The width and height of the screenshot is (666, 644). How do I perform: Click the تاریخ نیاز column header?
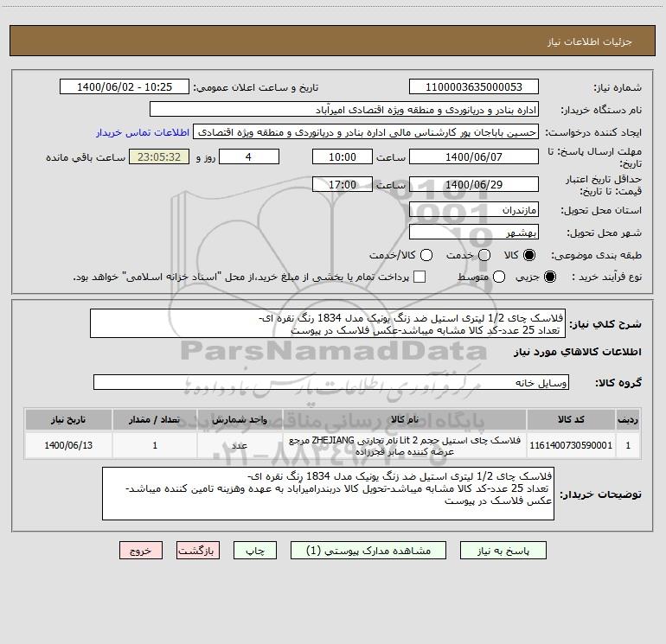pos(68,420)
